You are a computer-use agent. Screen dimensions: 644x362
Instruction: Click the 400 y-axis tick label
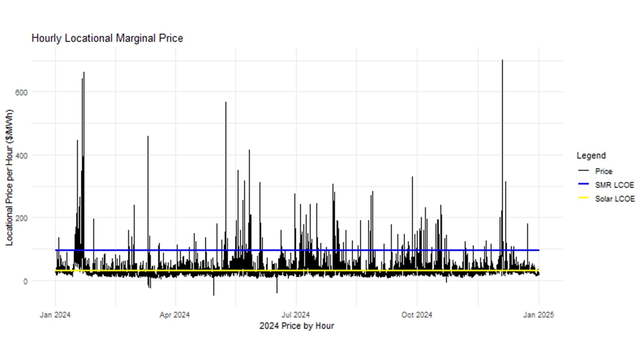coord(21,156)
